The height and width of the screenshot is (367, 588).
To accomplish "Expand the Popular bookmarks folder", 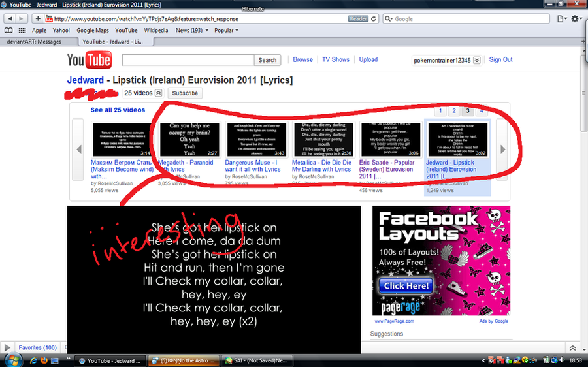I will tap(226, 30).
